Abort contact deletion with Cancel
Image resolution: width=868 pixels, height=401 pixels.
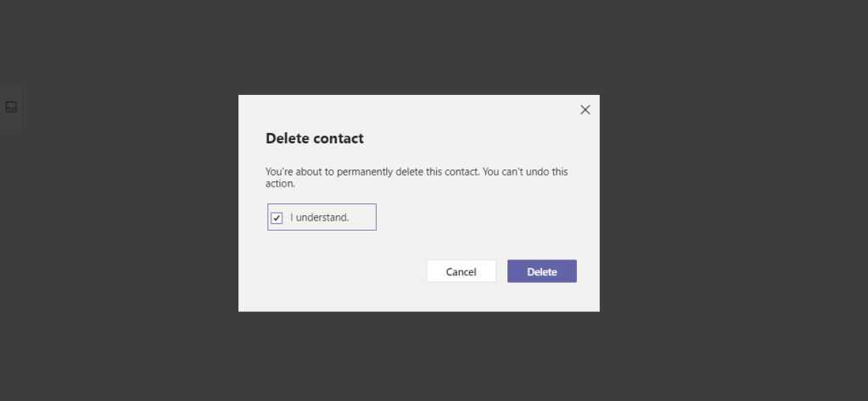tap(461, 271)
